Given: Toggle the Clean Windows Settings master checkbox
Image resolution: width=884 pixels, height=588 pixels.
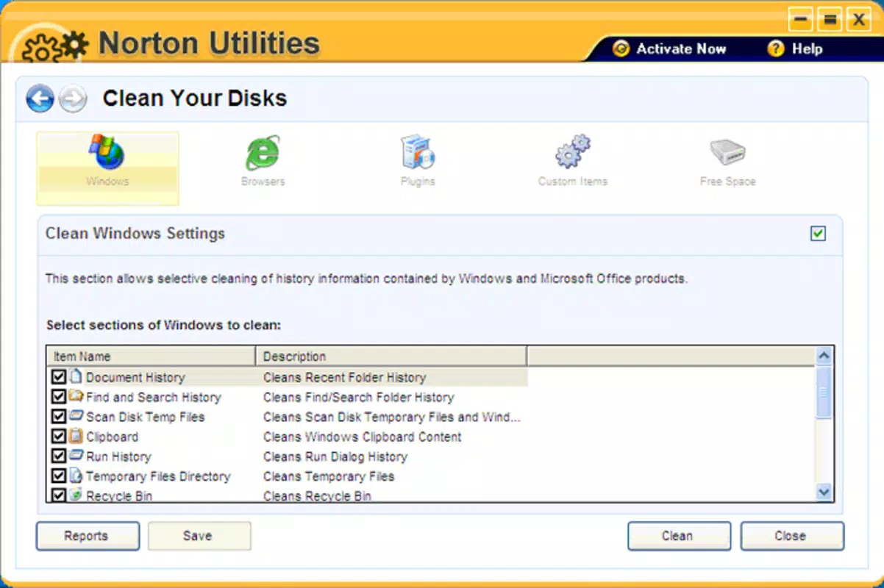Looking at the screenshot, I should pos(818,234).
